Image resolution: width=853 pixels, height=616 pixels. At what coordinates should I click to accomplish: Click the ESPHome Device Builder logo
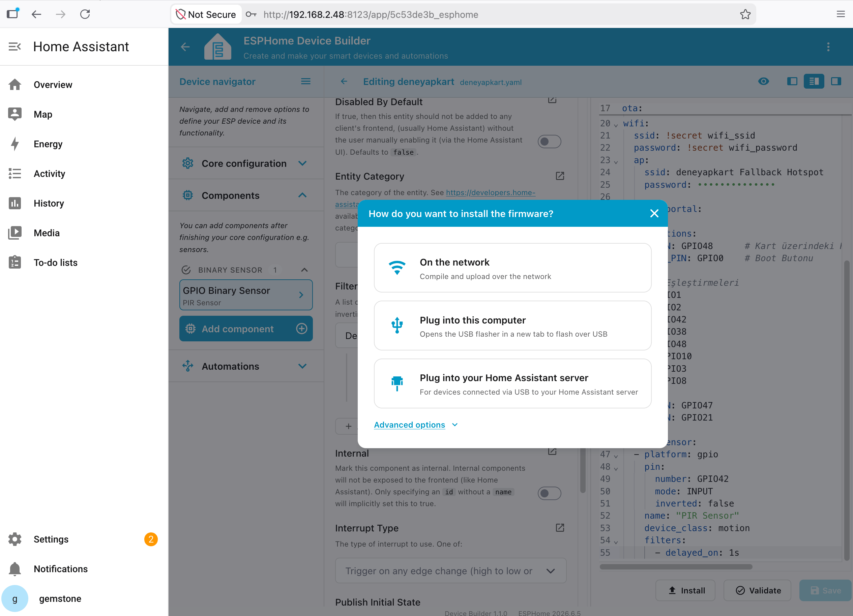point(217,47)
